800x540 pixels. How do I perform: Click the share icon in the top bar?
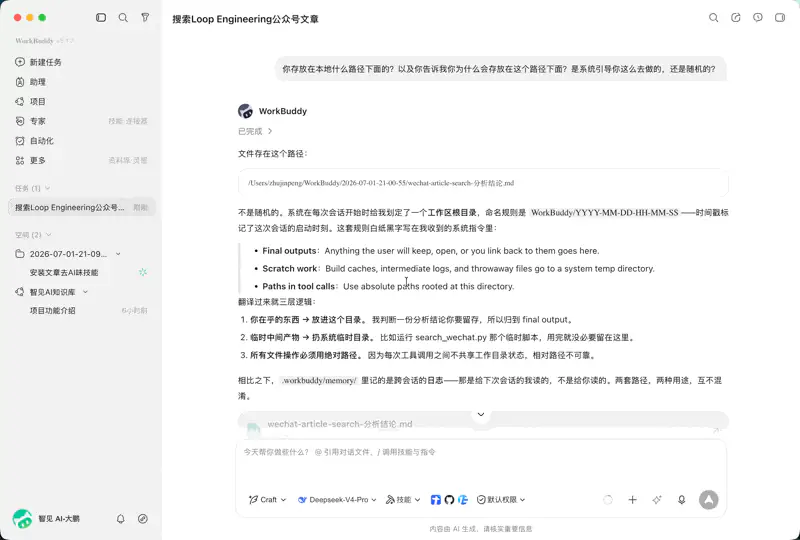[736, 18]
